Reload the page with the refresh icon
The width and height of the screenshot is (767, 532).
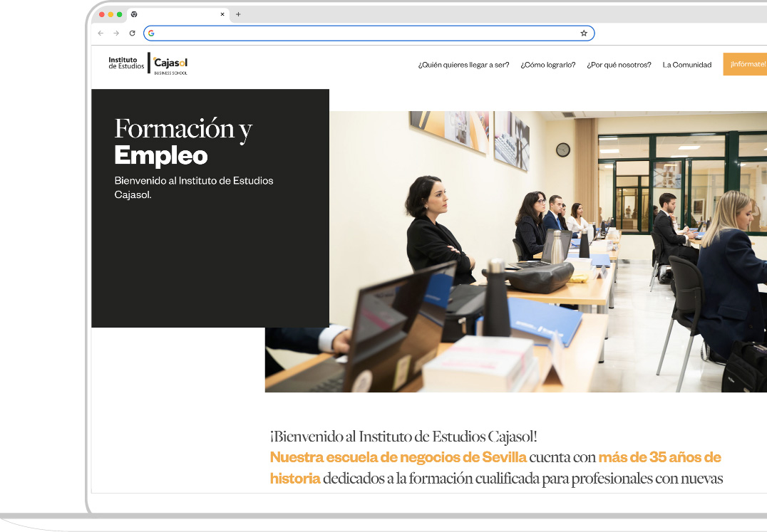click(x=132, y=33)
